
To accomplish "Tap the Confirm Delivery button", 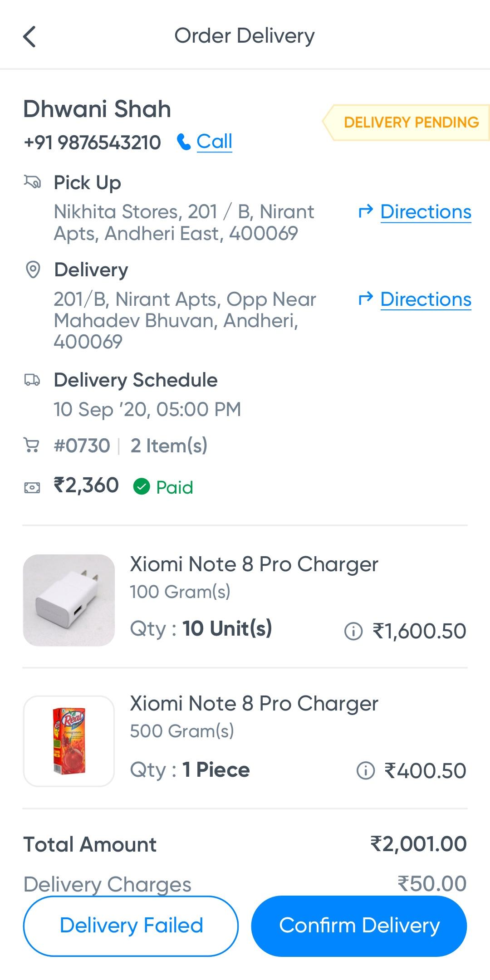I will [359, 926].
